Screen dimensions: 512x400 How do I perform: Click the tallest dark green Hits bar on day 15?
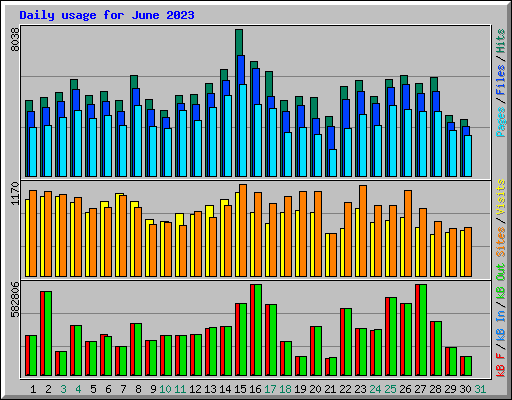[x=239, y=42]
